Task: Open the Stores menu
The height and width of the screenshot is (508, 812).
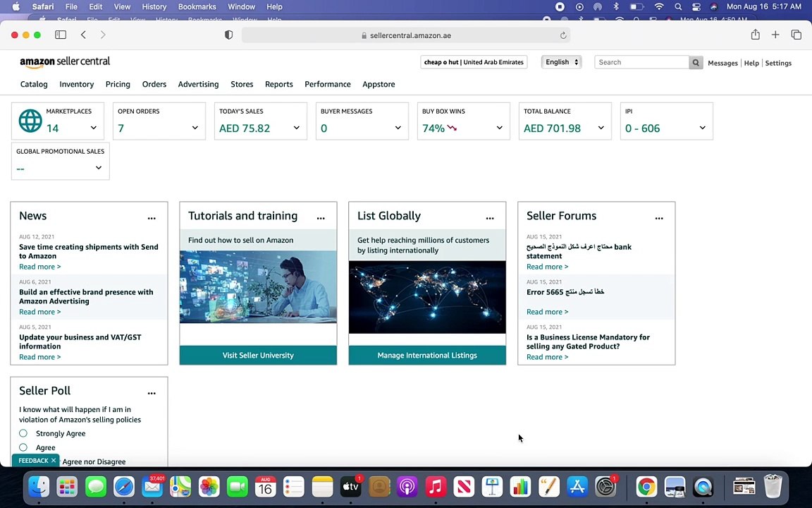Action: pos(242,84)
